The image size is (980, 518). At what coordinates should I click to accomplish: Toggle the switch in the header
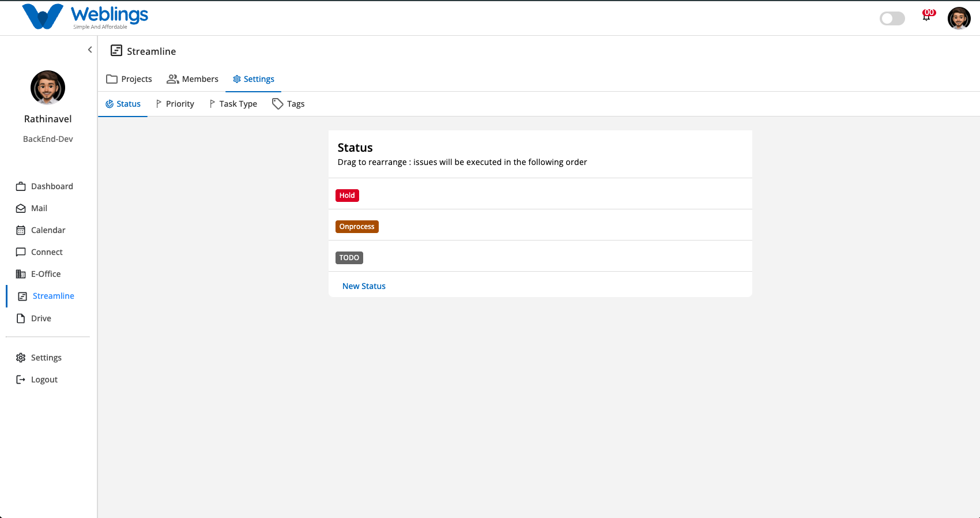892,18
